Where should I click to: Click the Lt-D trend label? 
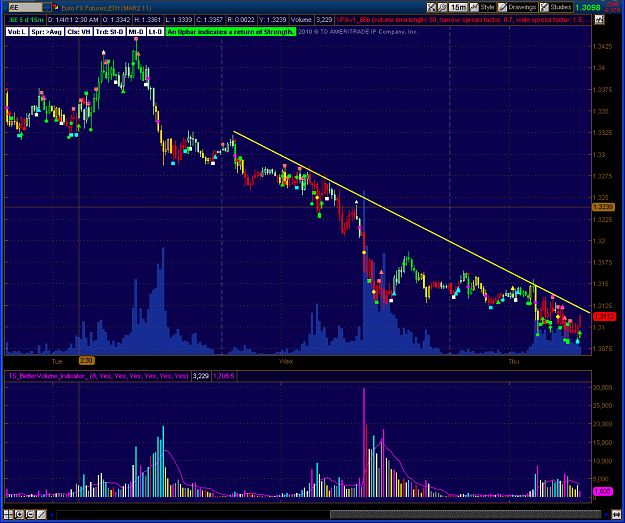point(155,32)
